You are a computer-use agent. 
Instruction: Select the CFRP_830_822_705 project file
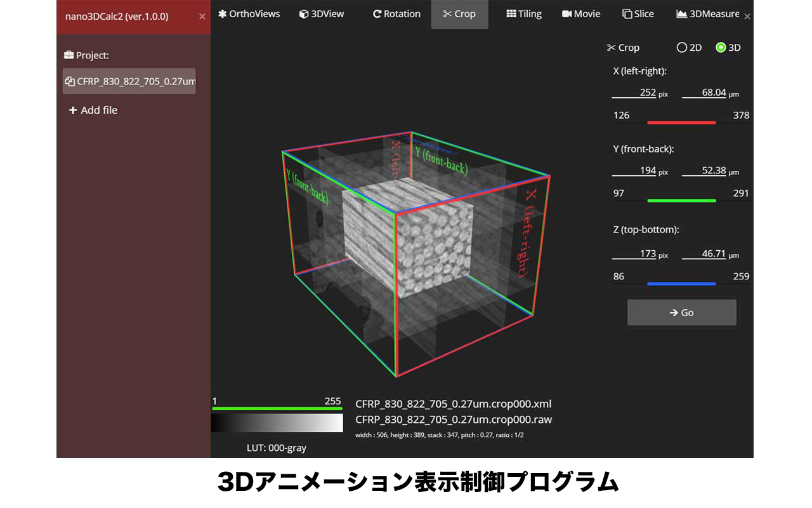point(129,81)
